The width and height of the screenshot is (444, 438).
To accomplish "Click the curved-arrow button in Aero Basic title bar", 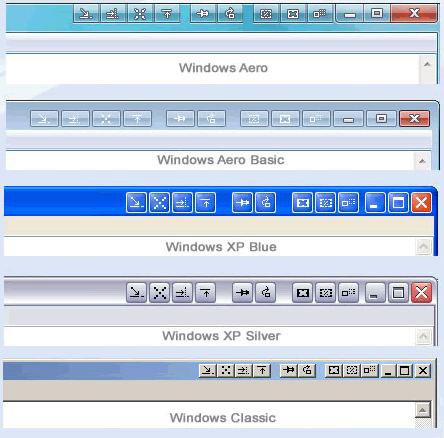I will point(211,118).
